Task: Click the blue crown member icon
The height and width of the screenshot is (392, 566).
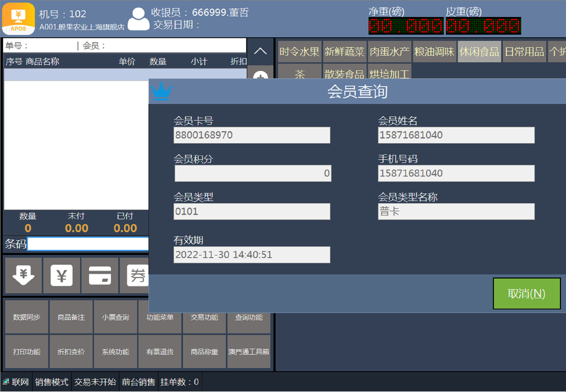Action: pos(161,91)
